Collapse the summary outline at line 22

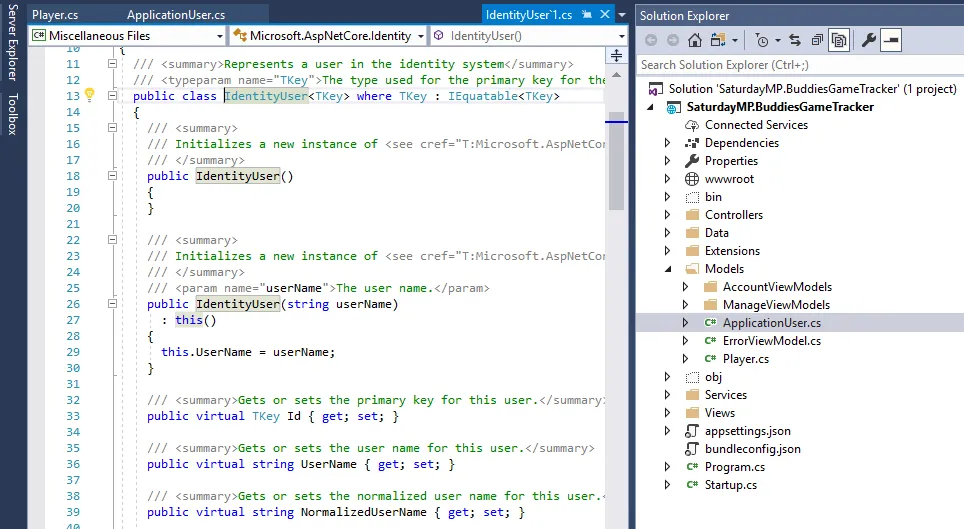(x=113, y=239)
